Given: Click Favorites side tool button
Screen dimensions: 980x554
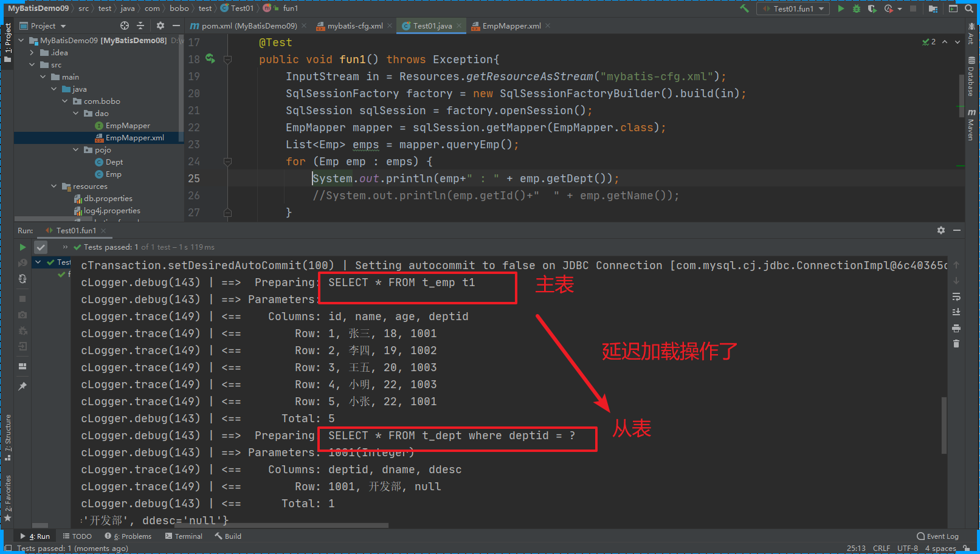Looking at the screenshot, I should click(x=8, y=498).
